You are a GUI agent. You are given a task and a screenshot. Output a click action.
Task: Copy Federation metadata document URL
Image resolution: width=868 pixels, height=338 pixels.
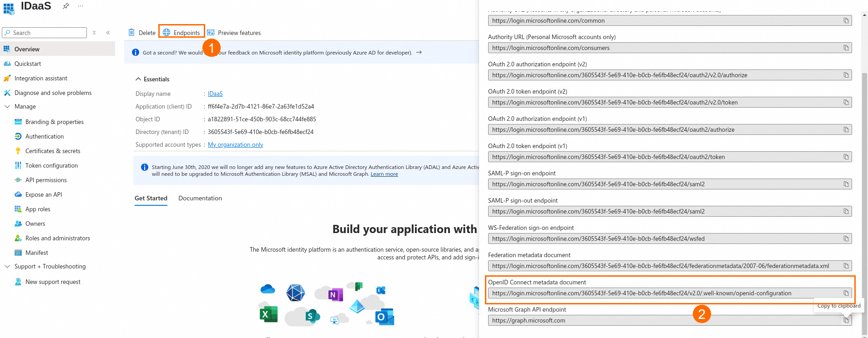tap(846, 266)
